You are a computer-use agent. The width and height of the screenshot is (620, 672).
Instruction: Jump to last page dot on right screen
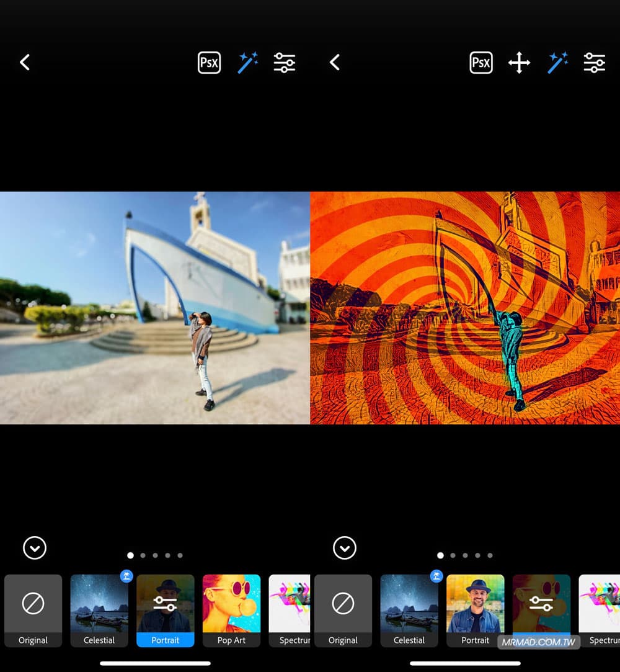490,555
